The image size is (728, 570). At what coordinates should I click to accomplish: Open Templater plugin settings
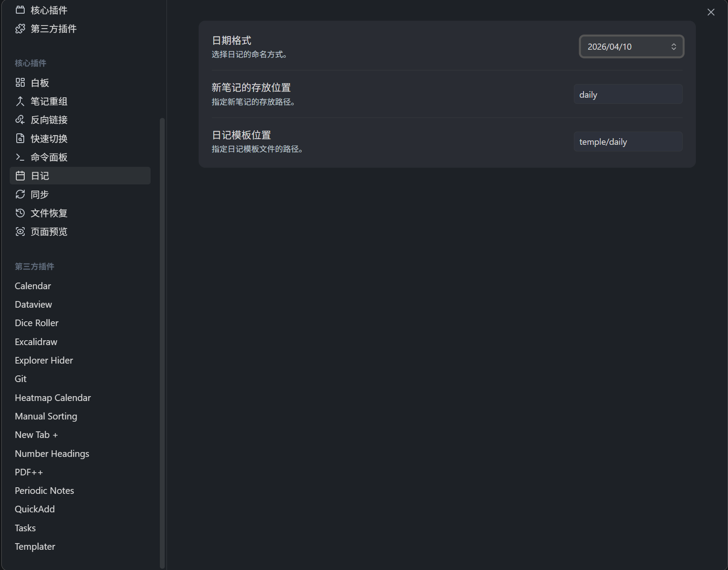coord(35,547)
